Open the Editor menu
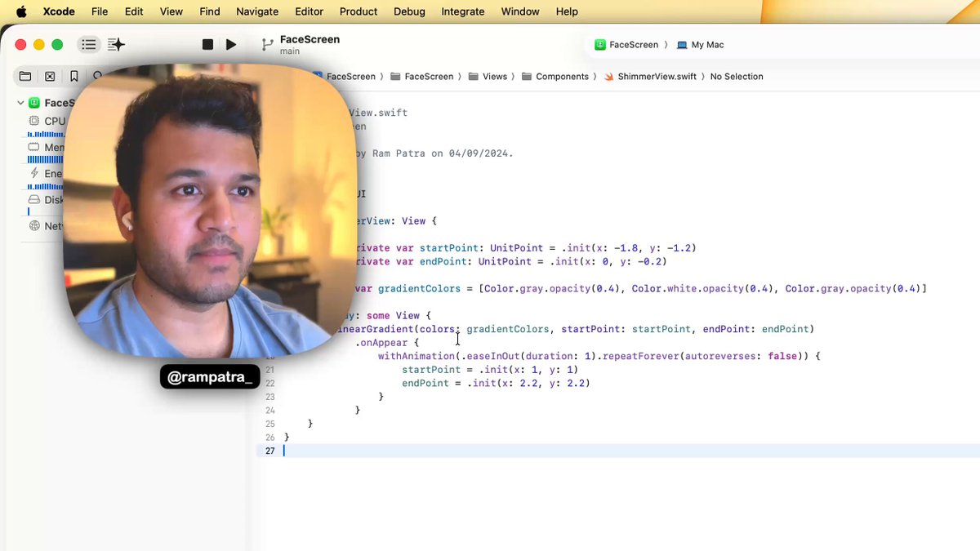980x551 pixels. (307, 11)
